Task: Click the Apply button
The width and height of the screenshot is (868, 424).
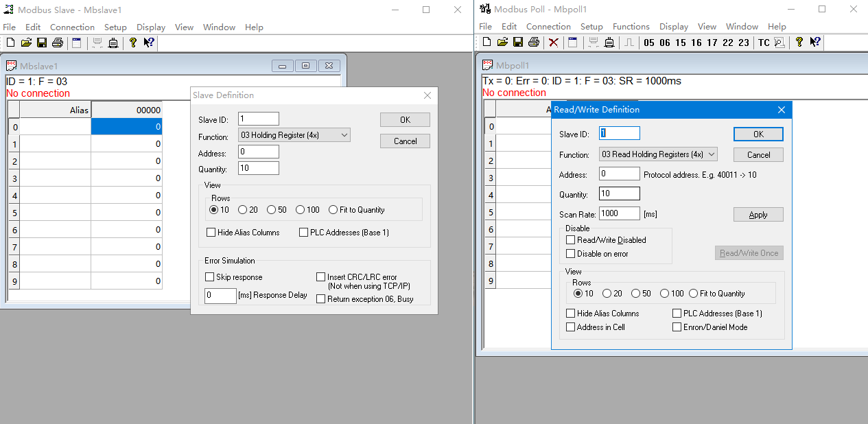Action: pyautogui.click(x=758, y=215)
